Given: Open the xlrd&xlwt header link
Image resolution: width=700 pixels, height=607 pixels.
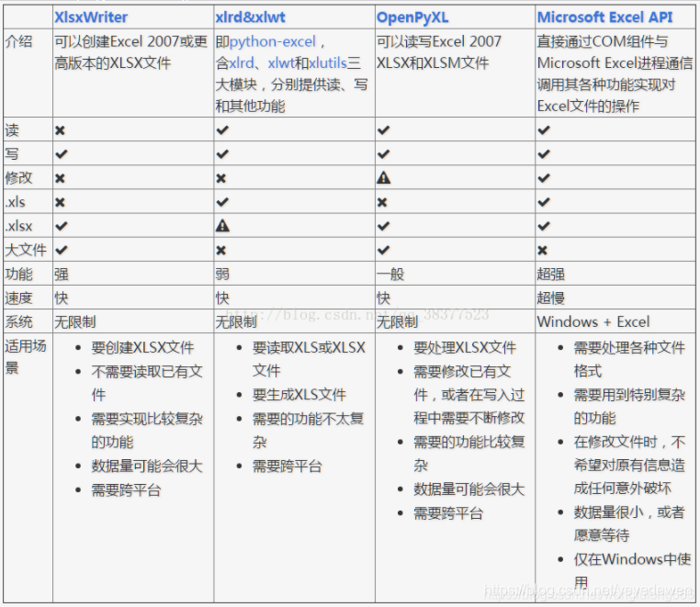Looking at the screenshot, I should 250,17.
